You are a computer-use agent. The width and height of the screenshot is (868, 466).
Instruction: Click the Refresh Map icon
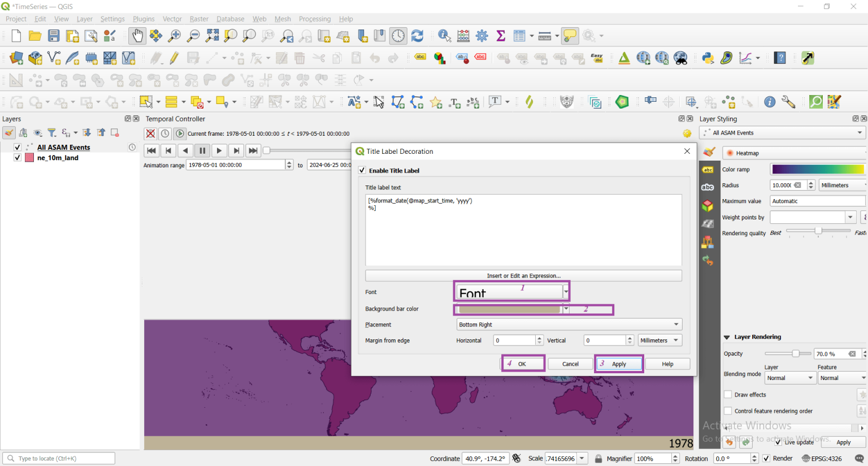click(417, 35)
